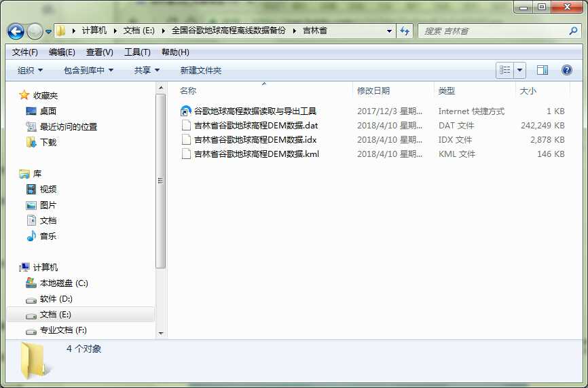Click the 库 libraries icon
The height and width of the screenshot is (388, 588).
(24, 174)
